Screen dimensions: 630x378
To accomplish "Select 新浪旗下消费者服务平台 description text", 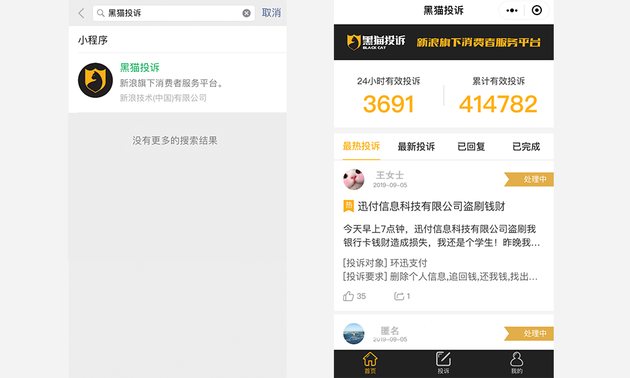I will 171,83.
